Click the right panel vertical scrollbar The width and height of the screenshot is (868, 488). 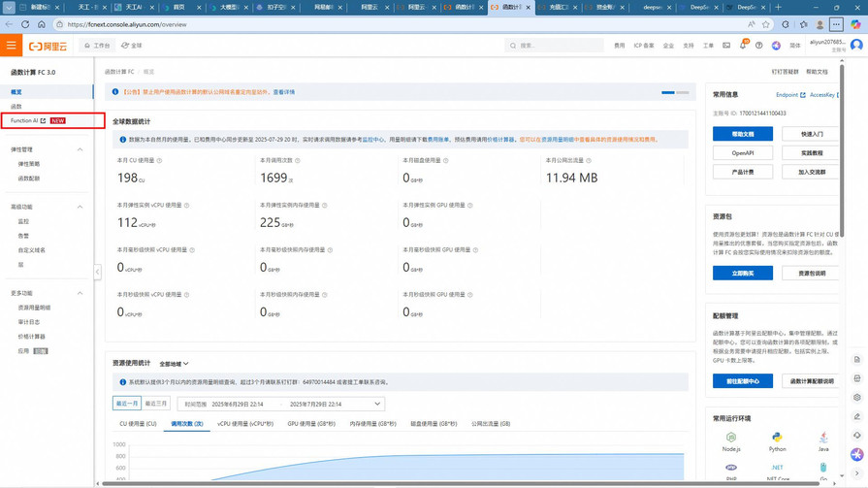[842, 151]
